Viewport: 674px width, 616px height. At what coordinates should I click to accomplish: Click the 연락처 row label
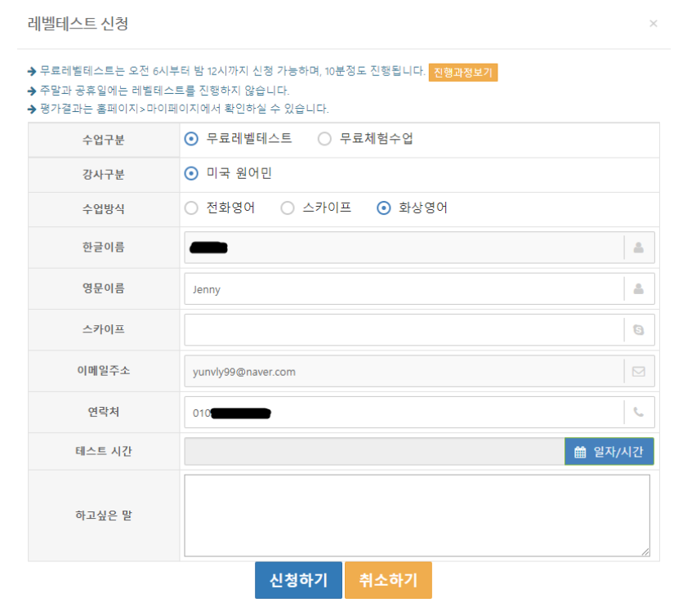[x=104, y=412]
